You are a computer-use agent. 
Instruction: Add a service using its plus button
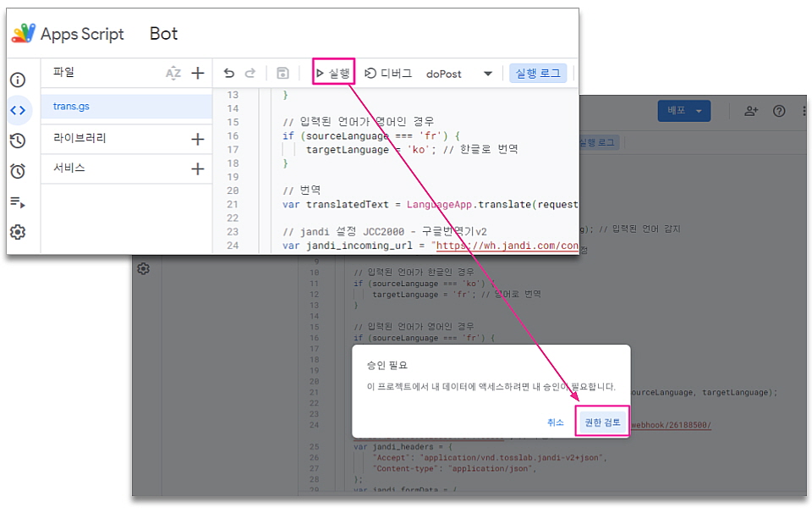click(x=198, y=168)
